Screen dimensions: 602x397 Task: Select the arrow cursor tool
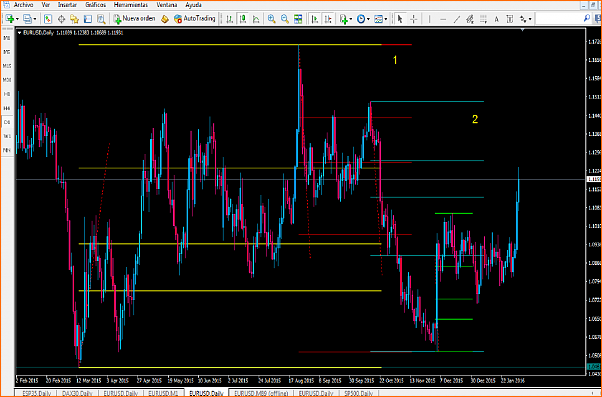tap(400, 19)
